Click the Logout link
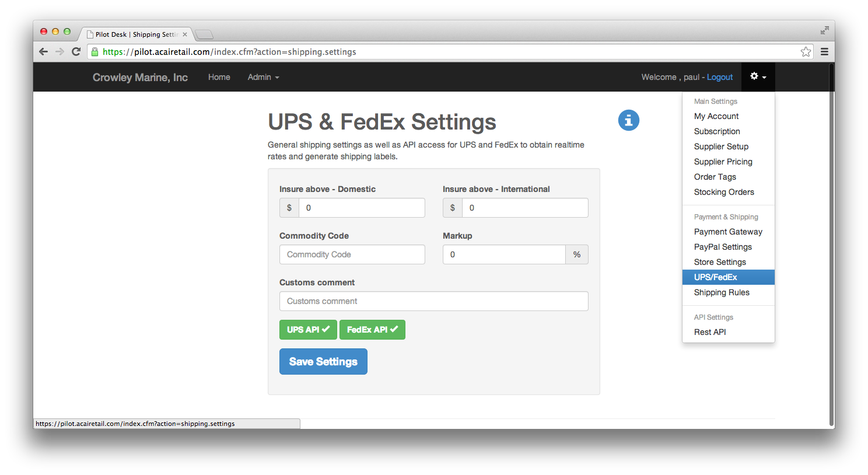Viewport: 868px width, 475px height. (720, 77)
